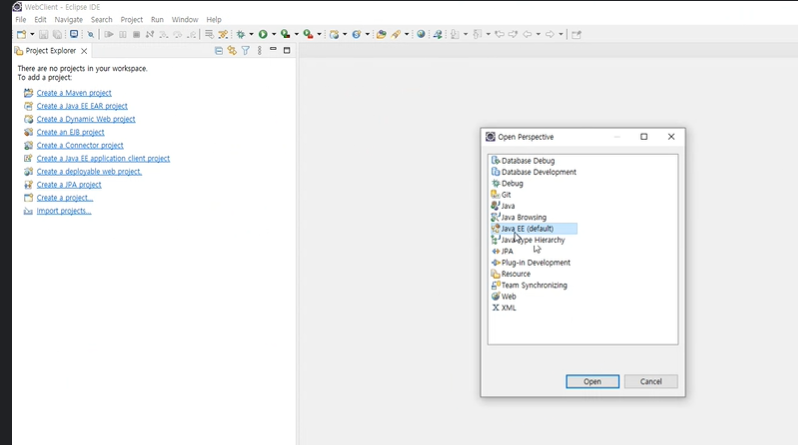Expand the New Servlet icon dropdown arrow
798x445 pixels.
click(x=367, y=35)
